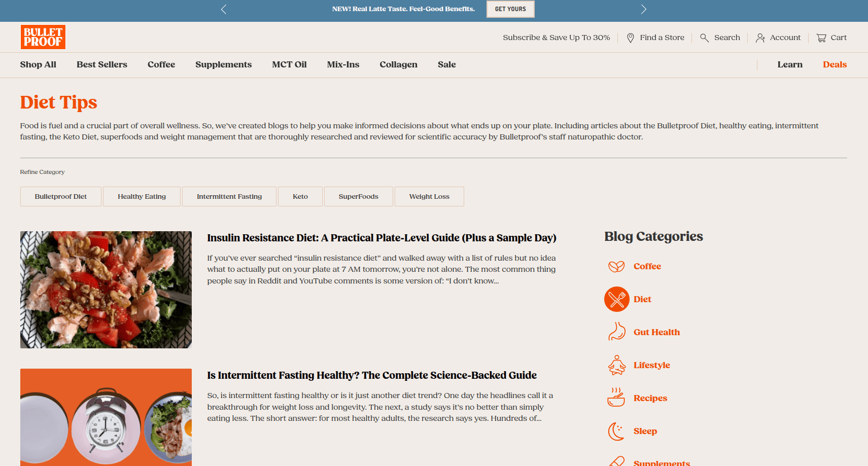Filter by Keto category
The image size is (868, 466).
(300, 197)
